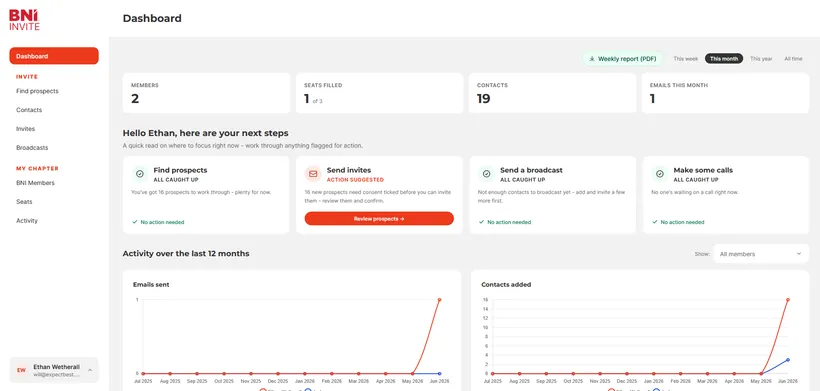Click the check icon on the Make some calls card
This screenshot has width=820, height=391.
659,174
